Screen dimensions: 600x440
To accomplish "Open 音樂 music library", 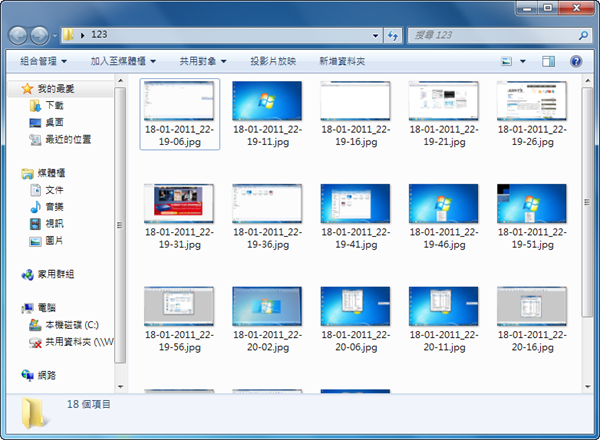I will [46, 207].
